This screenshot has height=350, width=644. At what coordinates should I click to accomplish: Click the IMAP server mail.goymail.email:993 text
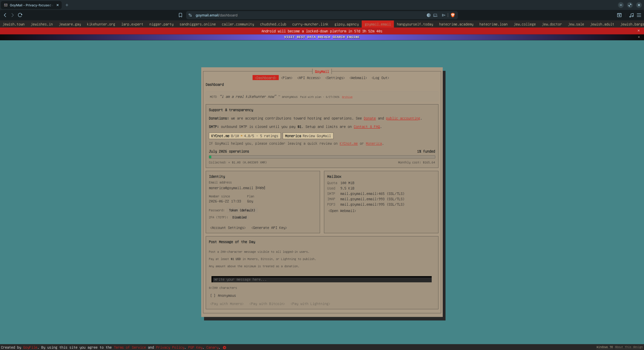pyautogui.click(x=372, y=199)
